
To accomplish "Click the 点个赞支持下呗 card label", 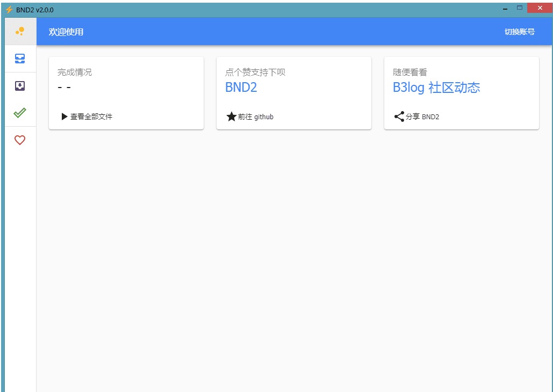I will coord(255,72).
